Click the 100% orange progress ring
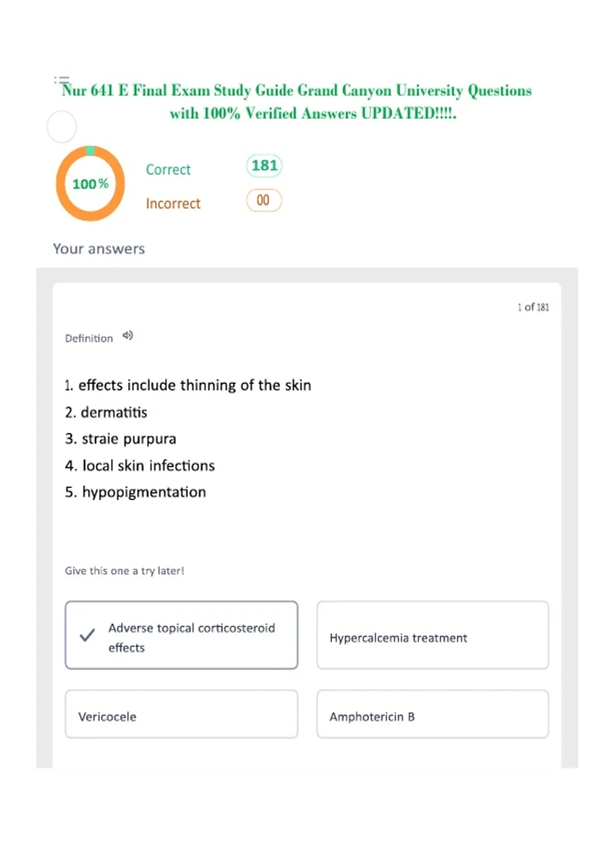The width and height of the screenshot is (613, 868). click(x=90, y=183)
